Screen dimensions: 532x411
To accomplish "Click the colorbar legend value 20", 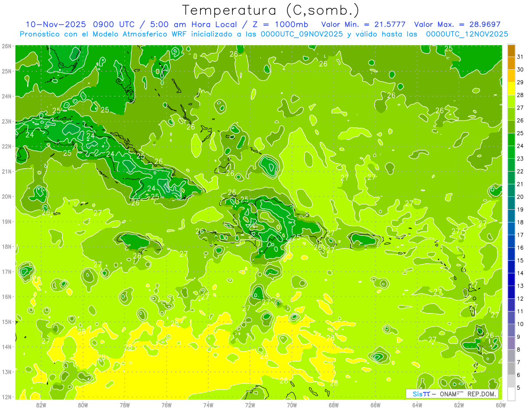I will click(x=520, y=196).
